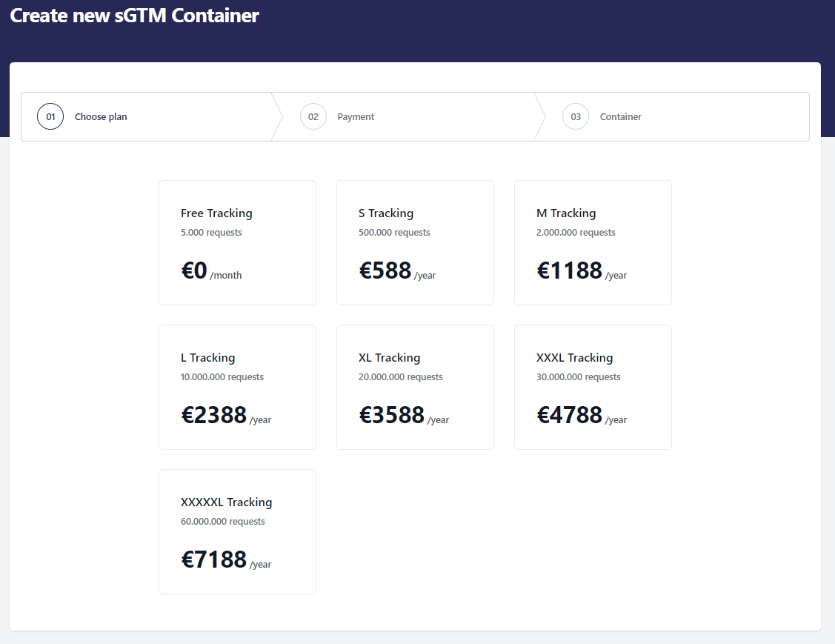The image size is (835, 644).
Task: Click the €1188 /year price
Action: coord(582,271)
